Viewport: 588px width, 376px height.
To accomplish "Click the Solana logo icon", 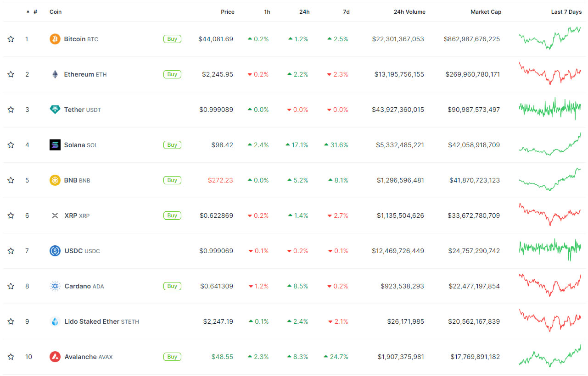I will [55, 145].
